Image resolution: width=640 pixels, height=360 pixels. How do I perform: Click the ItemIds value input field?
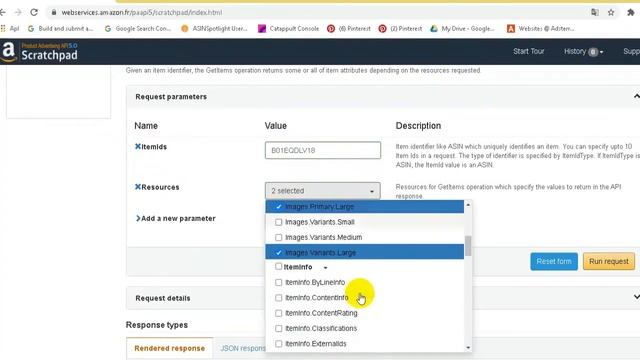pos(322,150)
